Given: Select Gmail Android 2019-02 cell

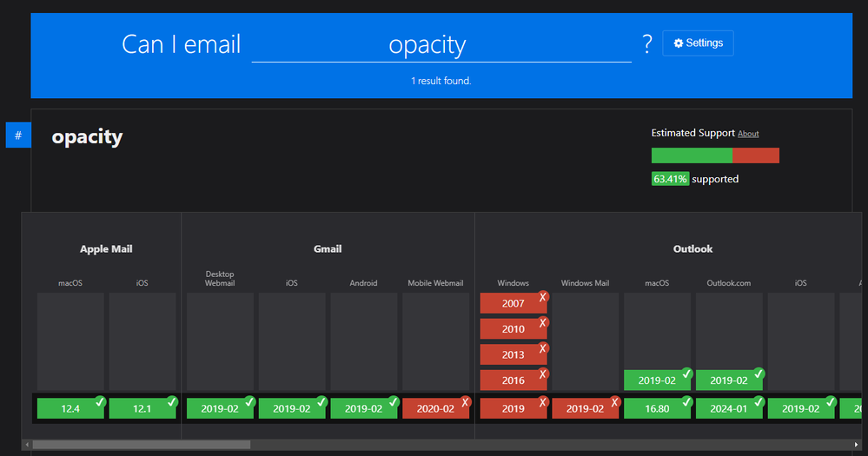Looking at the screenshot, I should (364, 408).
